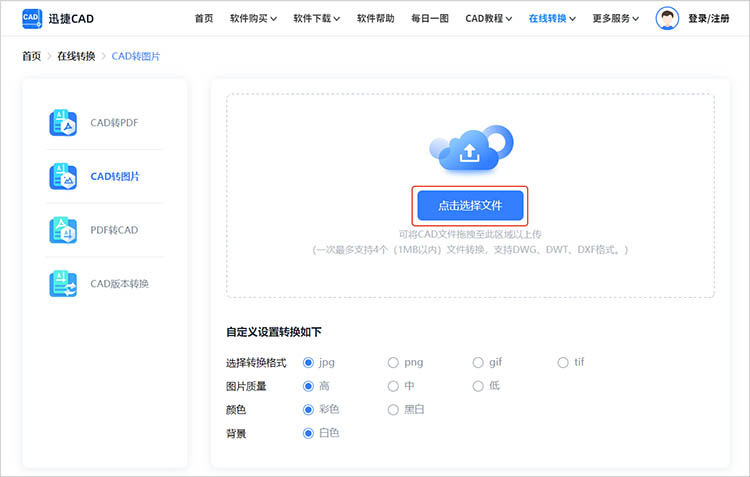Expand the CAD教程 dropdown menu
Viewport: 750px width, 477px height.
489,19
